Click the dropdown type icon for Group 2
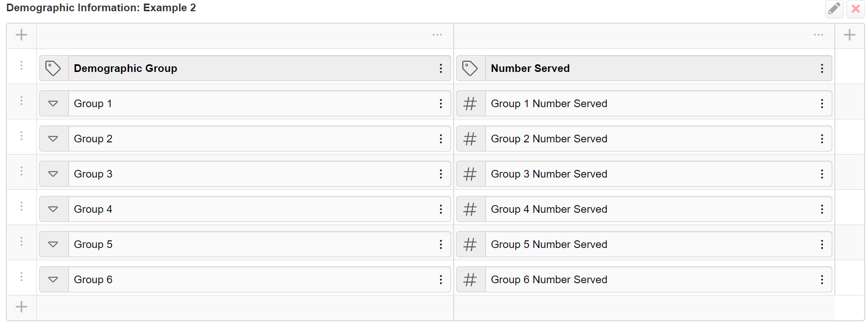 (54, 139)
